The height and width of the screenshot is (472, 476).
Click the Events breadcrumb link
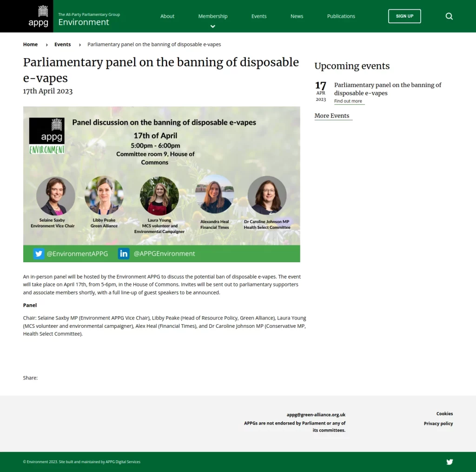[63, 45]
